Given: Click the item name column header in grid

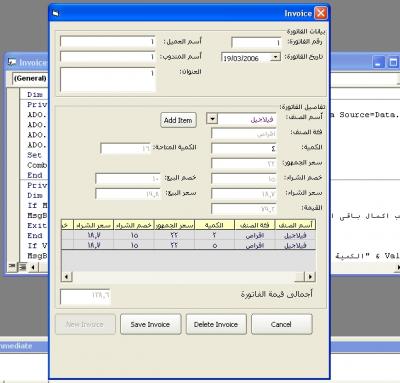Looking at the screenshot, I should click(295, 225).
